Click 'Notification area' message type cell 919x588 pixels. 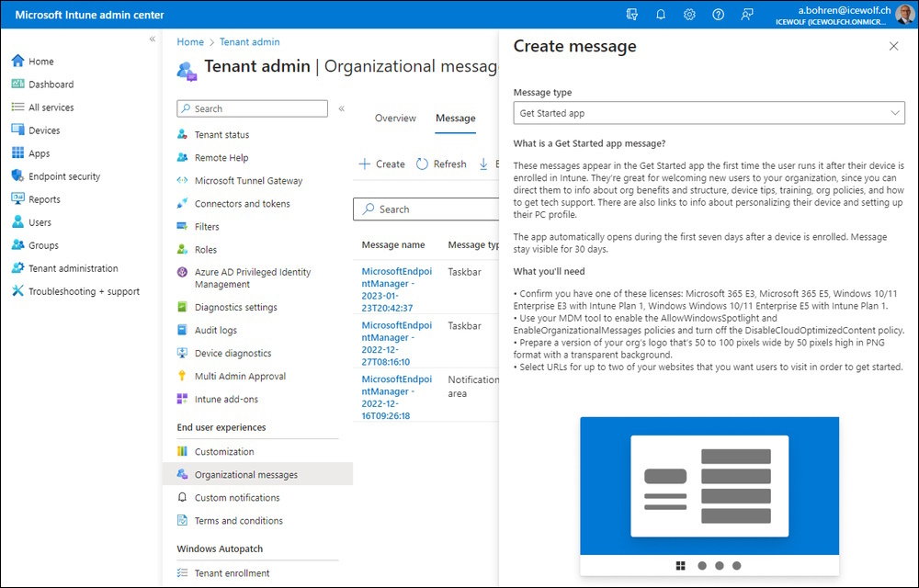[473, 387]
